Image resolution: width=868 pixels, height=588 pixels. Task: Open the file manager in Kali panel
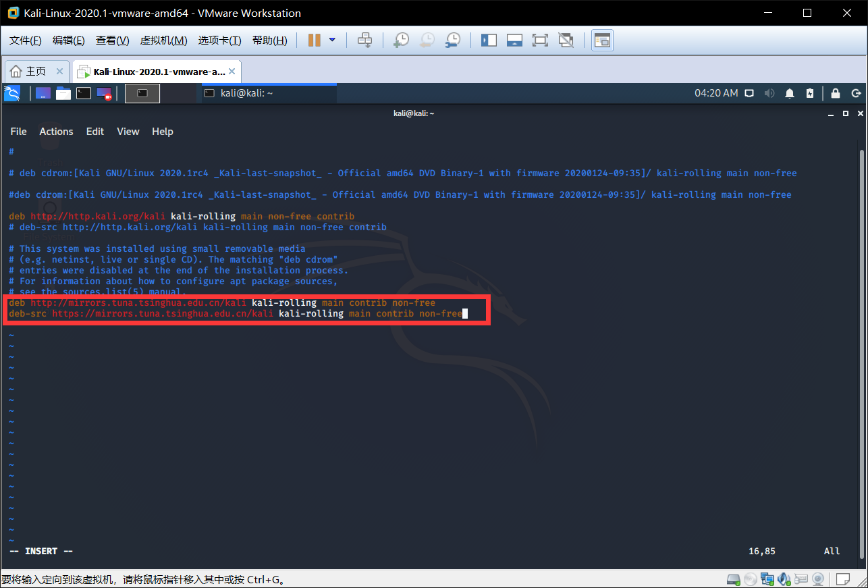click(x=63, y=93)
